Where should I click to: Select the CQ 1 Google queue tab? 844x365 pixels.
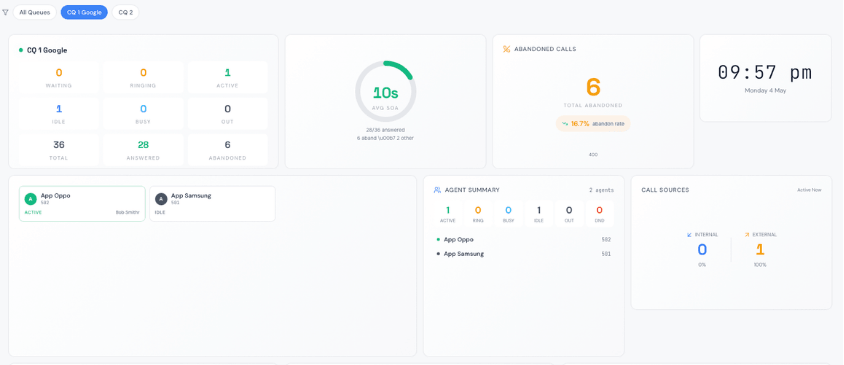[84, 12]
